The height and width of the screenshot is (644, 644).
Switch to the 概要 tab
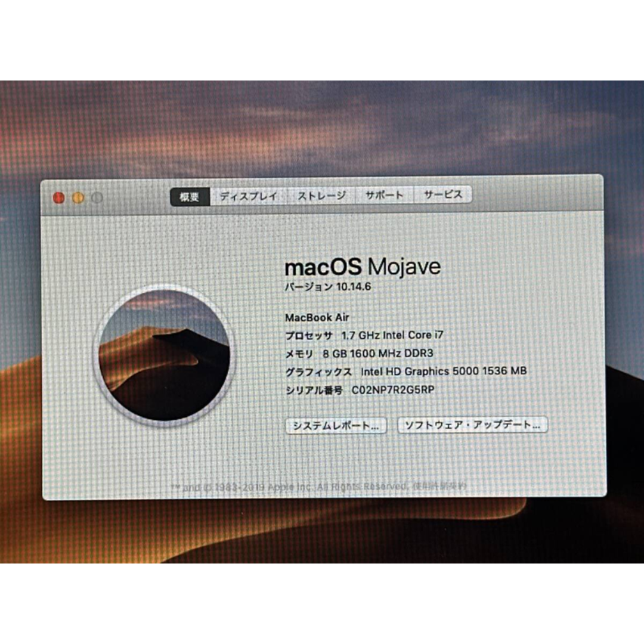tap(190, 197)
